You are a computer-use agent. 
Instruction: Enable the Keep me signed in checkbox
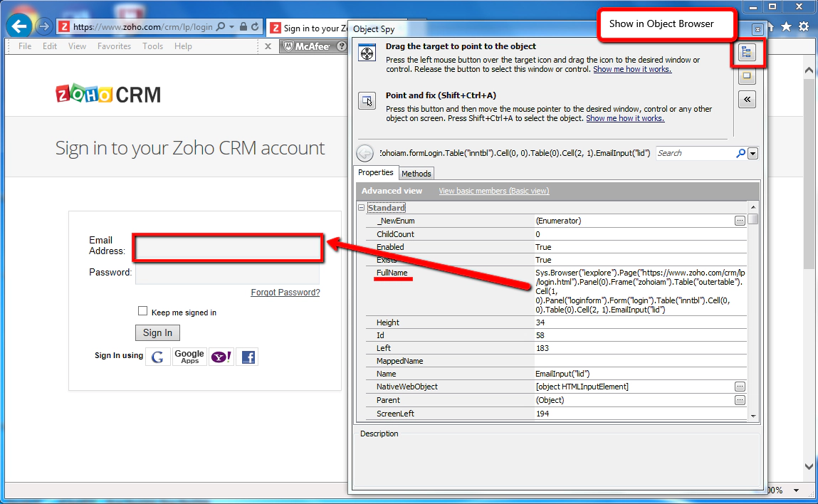[x=143, y=311]
